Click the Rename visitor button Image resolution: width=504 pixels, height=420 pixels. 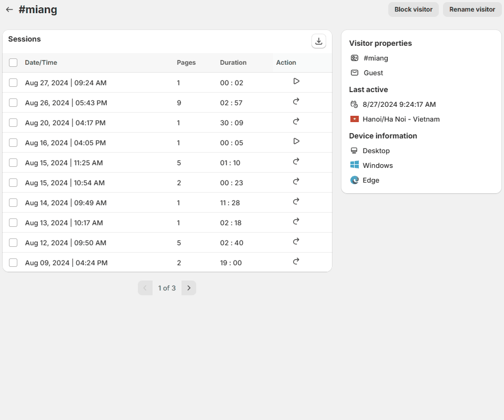pyautogui.click(x=472, y=9)
